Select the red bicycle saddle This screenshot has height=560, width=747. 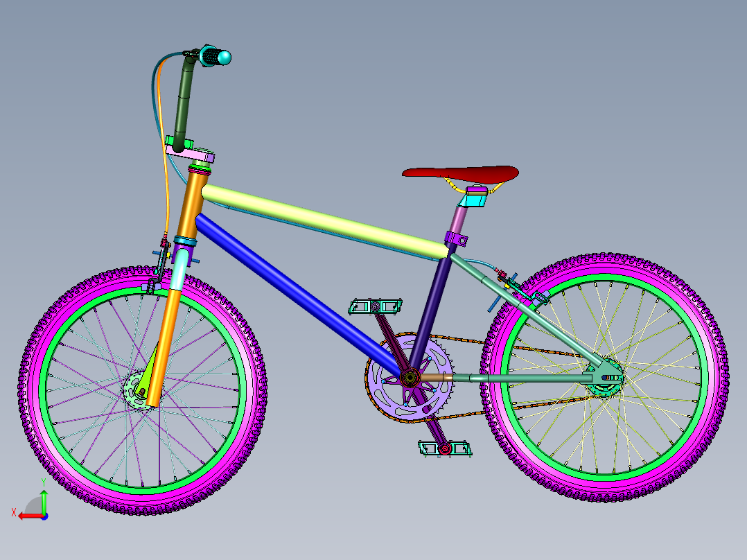point(460,173)
